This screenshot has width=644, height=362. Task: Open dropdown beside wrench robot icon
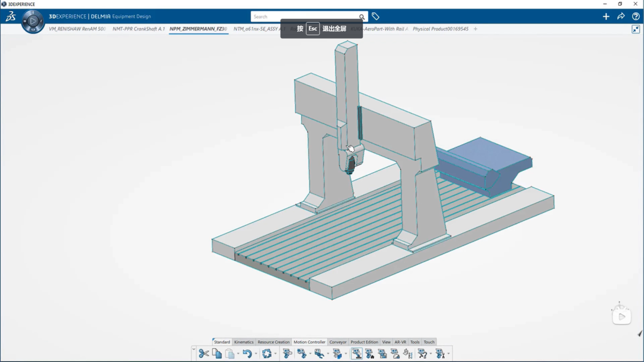[449, 354]
